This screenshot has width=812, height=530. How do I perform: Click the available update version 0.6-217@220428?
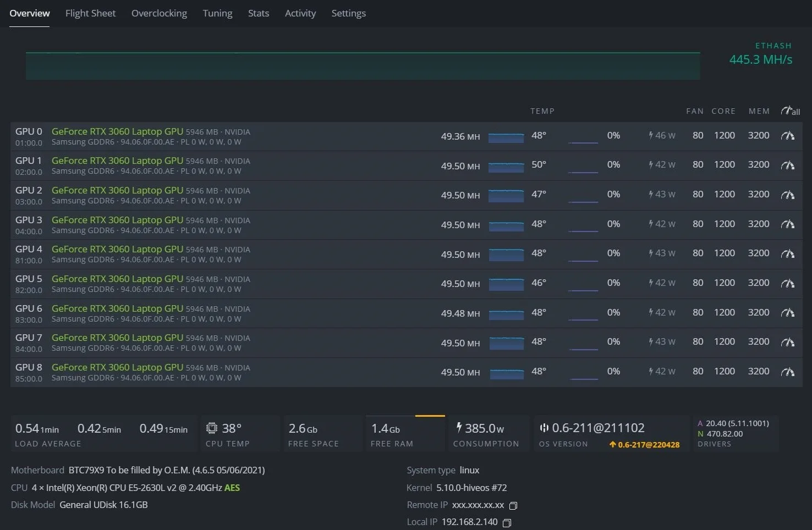pyautogui.click(x=649, y=445)
